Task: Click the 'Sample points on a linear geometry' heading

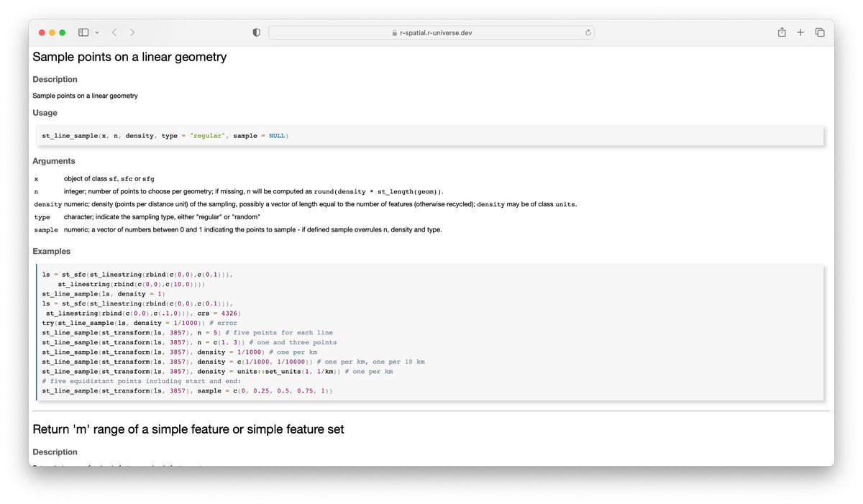Action: click(x=129, y=57)
